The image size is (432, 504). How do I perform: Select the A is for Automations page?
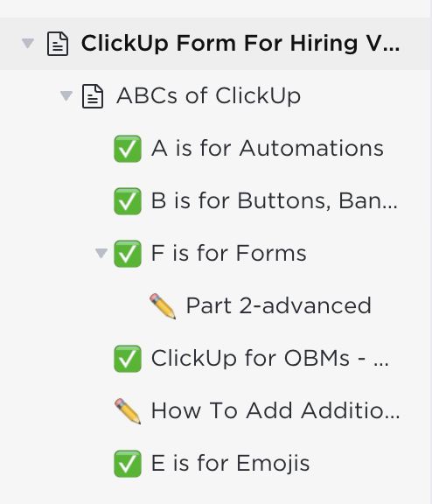tap(268, 149)
